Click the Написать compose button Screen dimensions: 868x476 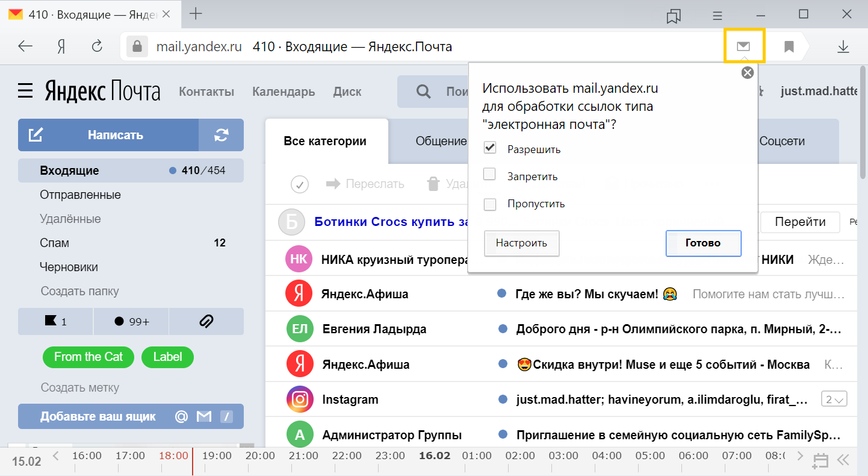click(108, 135)
